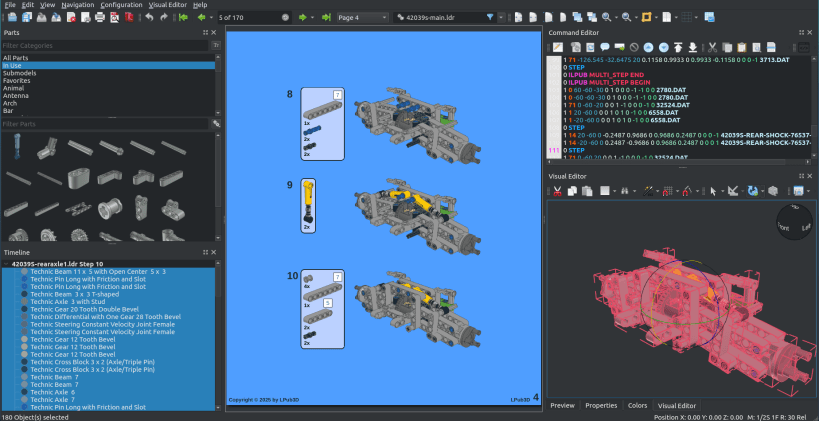The image size is (819, 421).
Task: Open the Page 4 dropdown
Action: click(x=362, y=17)
